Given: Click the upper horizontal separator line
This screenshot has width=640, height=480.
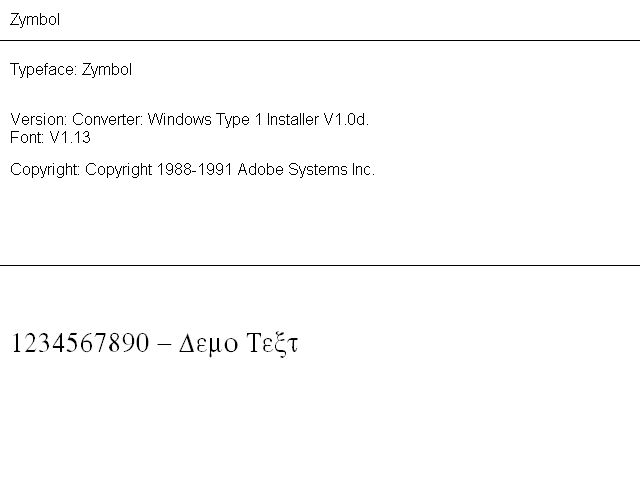Looking at the screenshot, I should click(x=320, y=40).
